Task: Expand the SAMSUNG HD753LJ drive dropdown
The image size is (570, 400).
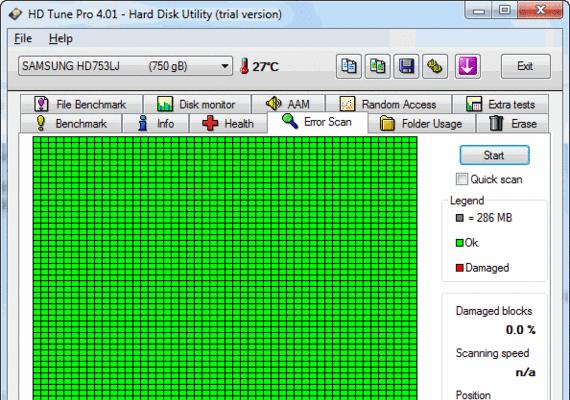Action: point(125,66)
